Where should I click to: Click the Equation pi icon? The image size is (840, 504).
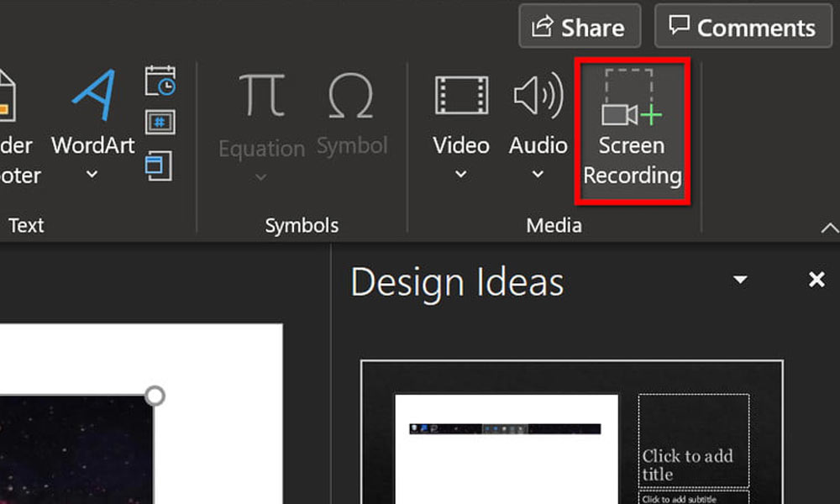261,97
